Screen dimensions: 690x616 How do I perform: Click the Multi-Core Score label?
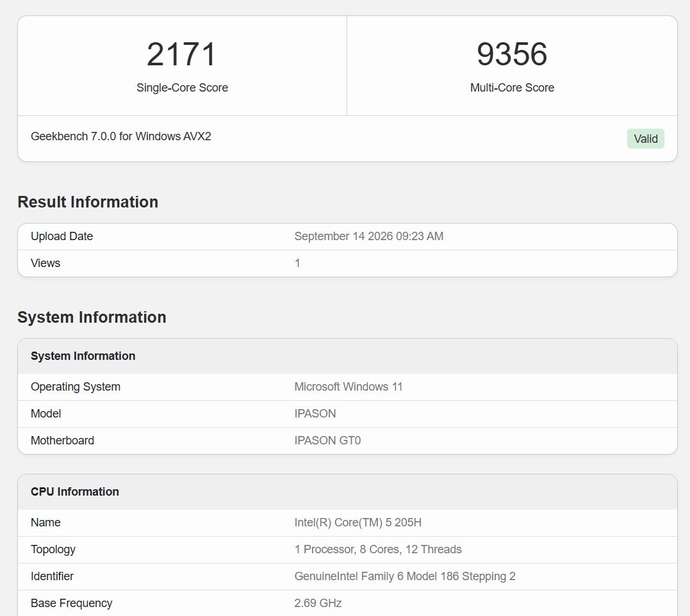pyautogui.click(x=512, y=88)
